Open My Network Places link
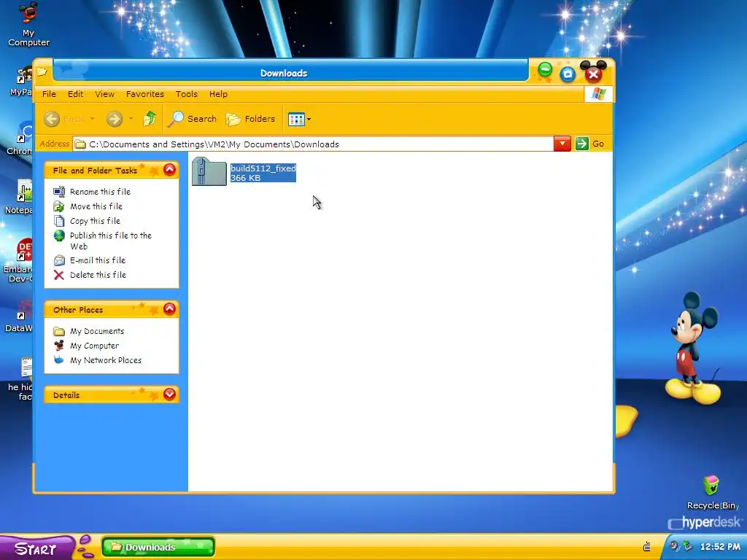747x560 pixels. pyautogui.click(x=106, y=360)
